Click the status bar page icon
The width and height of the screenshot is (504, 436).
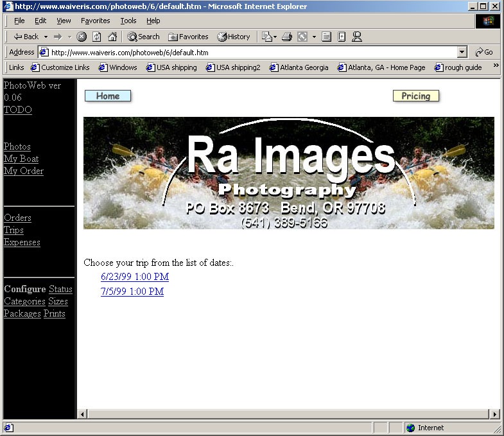pyautogui.click(x=8, y=428)
